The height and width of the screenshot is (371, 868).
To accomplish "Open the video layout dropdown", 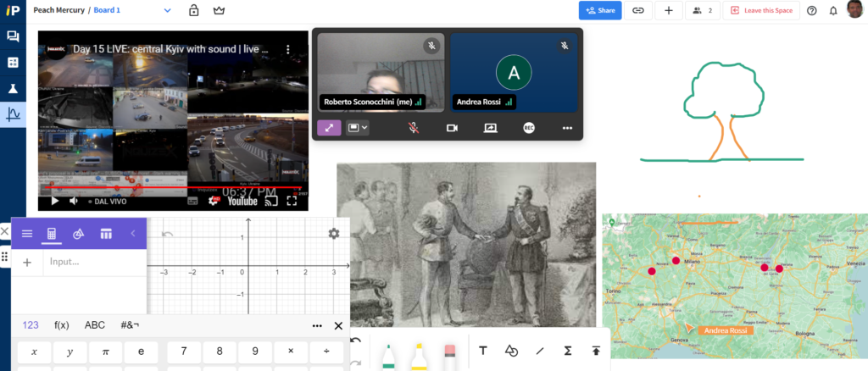I will pyautogui.click(x=359, y=128).
